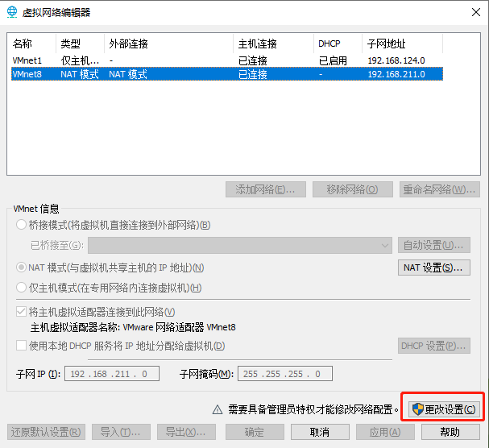Click 已连接 cell in VMnet1 row

click(253, 60)
